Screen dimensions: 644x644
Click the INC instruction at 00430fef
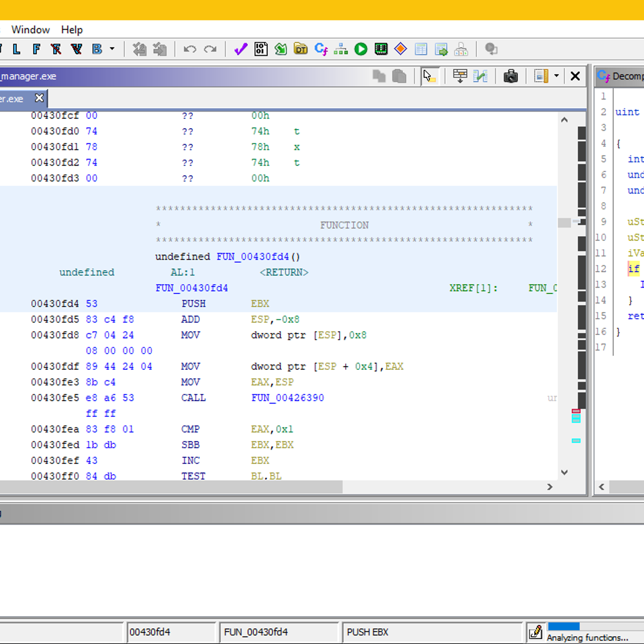coord(190,460)
